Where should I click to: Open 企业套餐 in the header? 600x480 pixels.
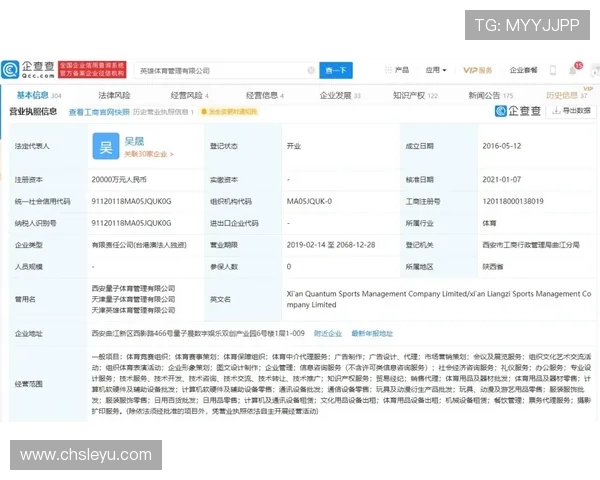[x=523, y=70]
